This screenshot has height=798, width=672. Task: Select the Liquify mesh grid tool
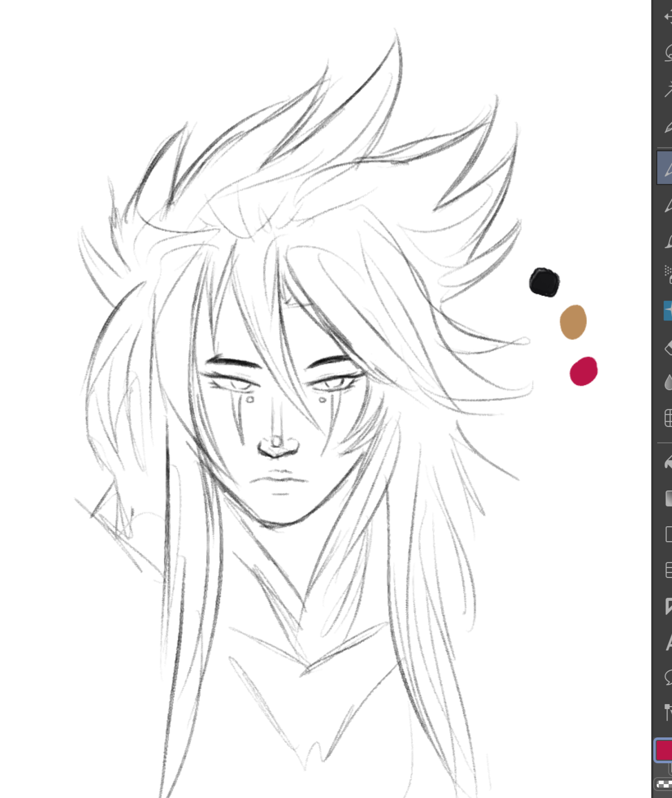coord(667,418)
